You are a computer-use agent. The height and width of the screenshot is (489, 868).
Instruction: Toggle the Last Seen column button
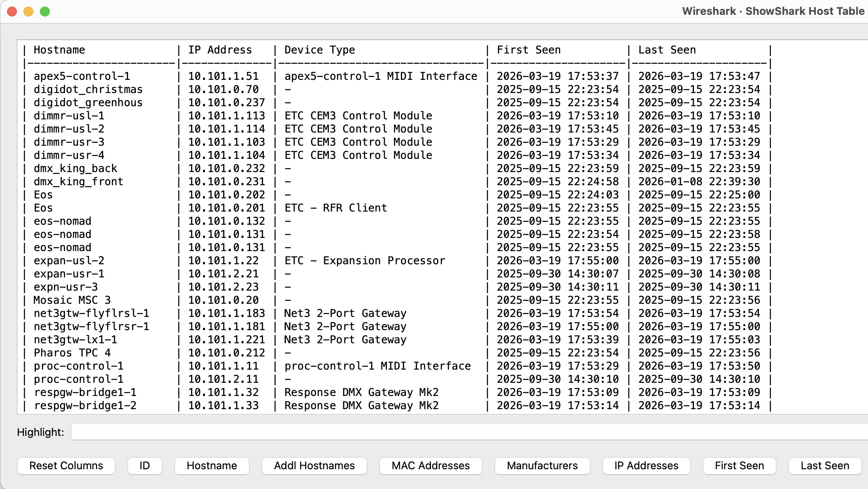pos(825,466)
